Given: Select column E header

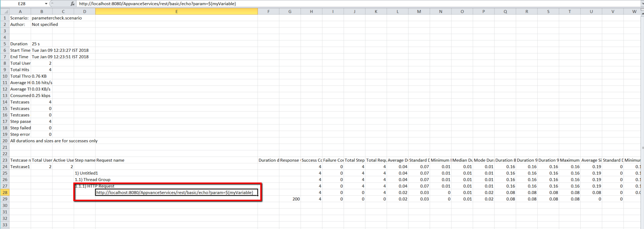Looking at the screenshot, I should pos(176,11).
